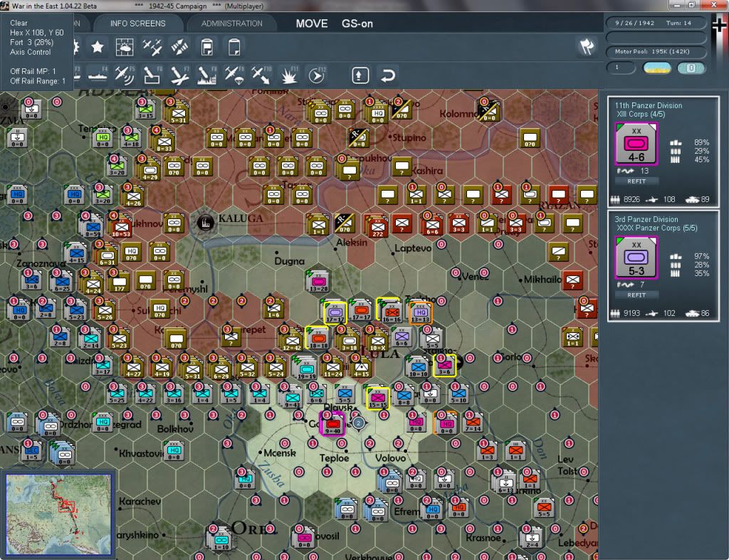The image size is (729, 560).
Task: Open the air doctrine planes icon
Action: point(152,47)
